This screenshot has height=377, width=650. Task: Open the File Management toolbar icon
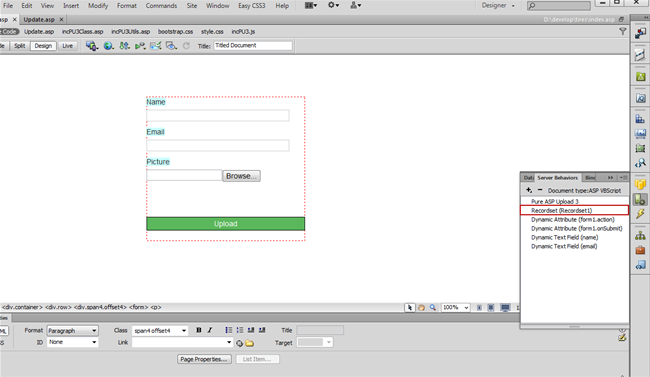(x=124, y=46)
